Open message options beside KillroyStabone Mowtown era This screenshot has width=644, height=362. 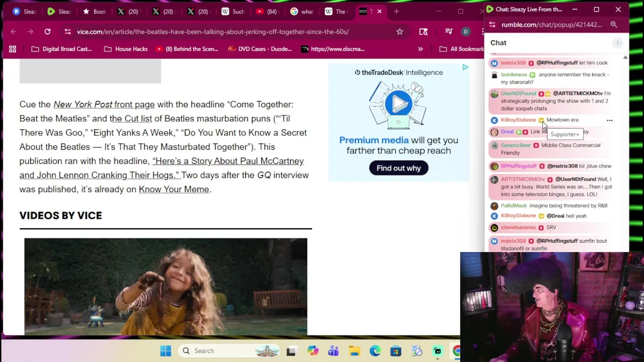[609, 120]
